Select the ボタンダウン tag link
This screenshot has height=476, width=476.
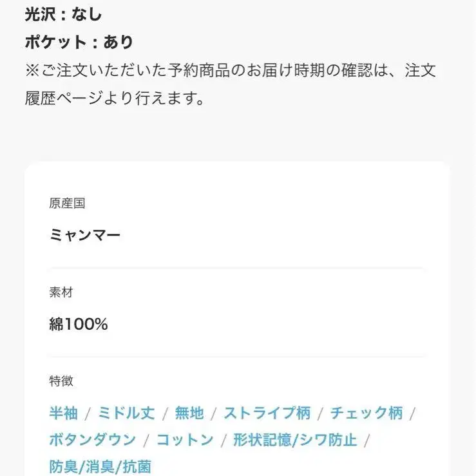click(x=93, y=439)
